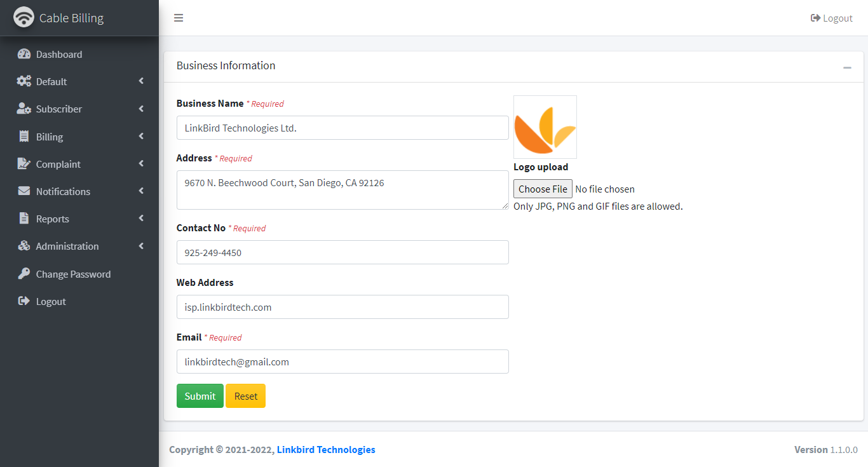
Task: Click the Billing receipt icon
Action: [24, 137]
